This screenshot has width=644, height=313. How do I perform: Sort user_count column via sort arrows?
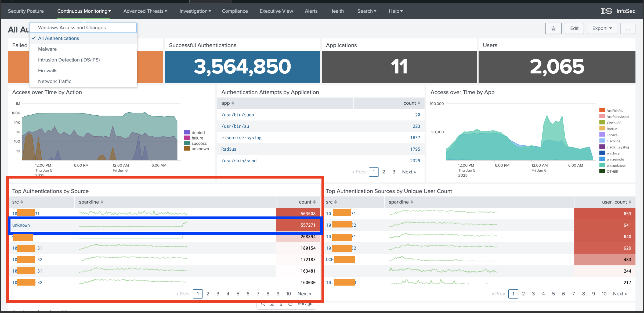click(630, 202)
